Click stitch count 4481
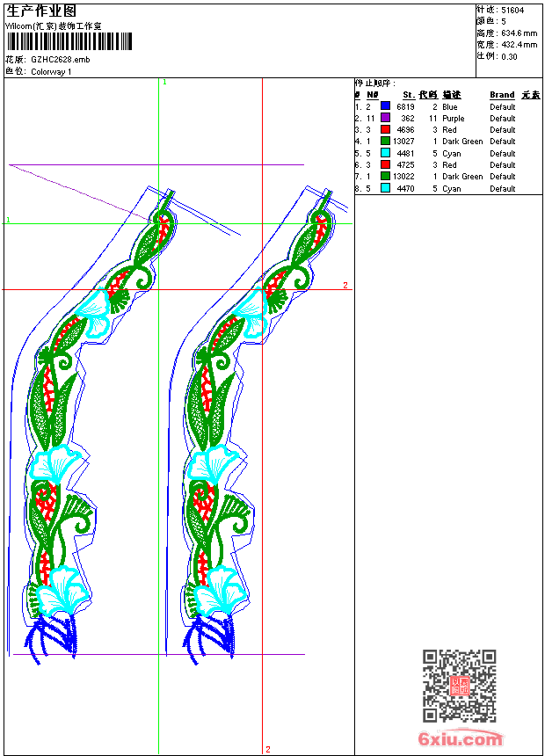Image resolution: width=545 pixels, height=756 pixels. tap(405, 154)
